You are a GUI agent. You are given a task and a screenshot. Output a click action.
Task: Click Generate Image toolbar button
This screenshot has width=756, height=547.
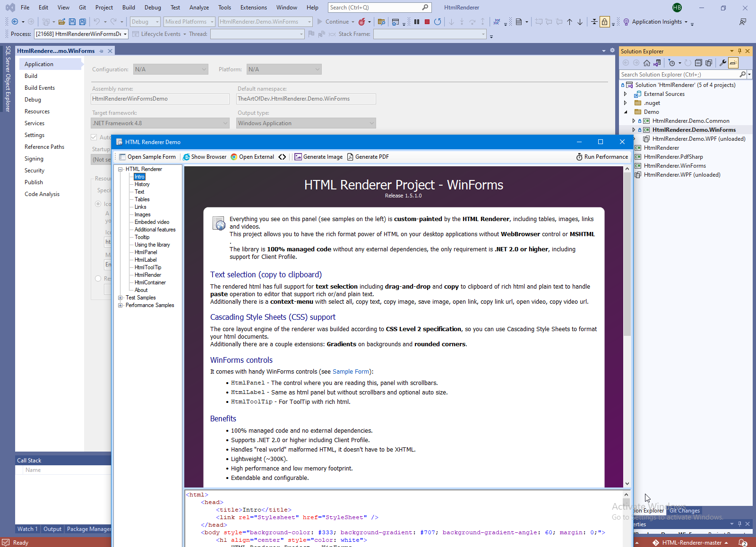(x=318, y=157)
